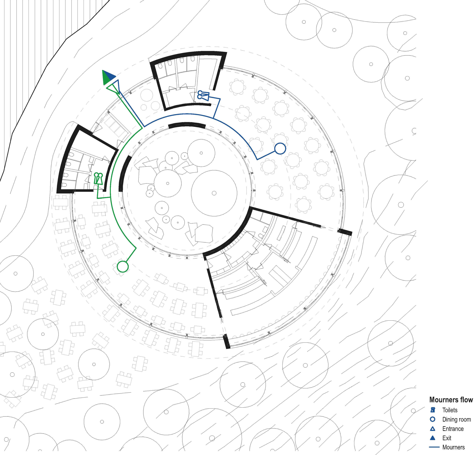Click the Toilets icon in the legend
This screenshot has height=455, width=476.
(433, 410)
